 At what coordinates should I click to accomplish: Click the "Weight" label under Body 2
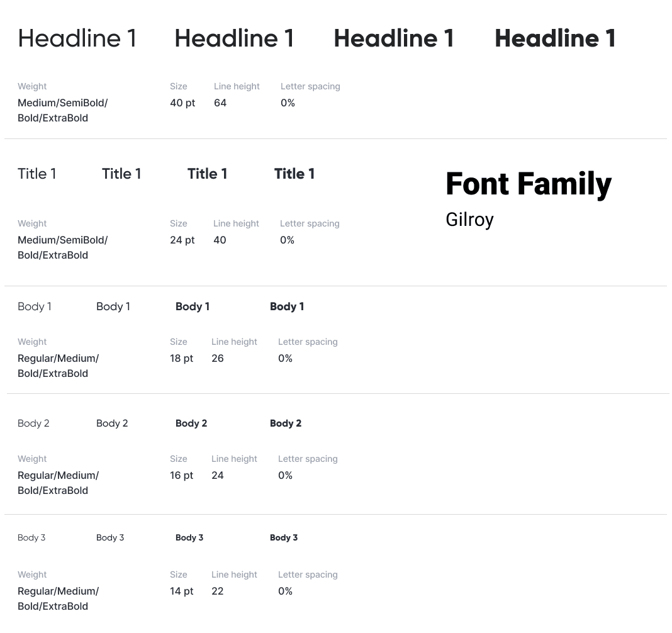pyautogui.click(x=32, y=459)
